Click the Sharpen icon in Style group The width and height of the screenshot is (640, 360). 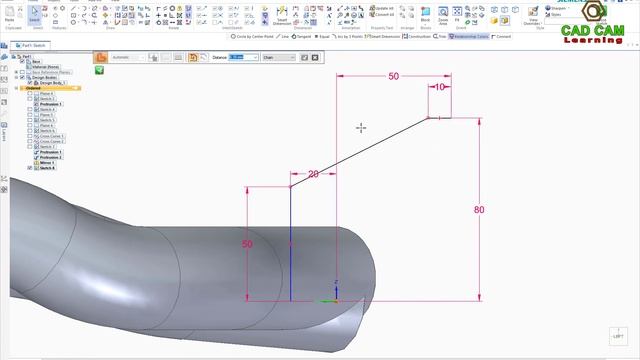[556, 8]
